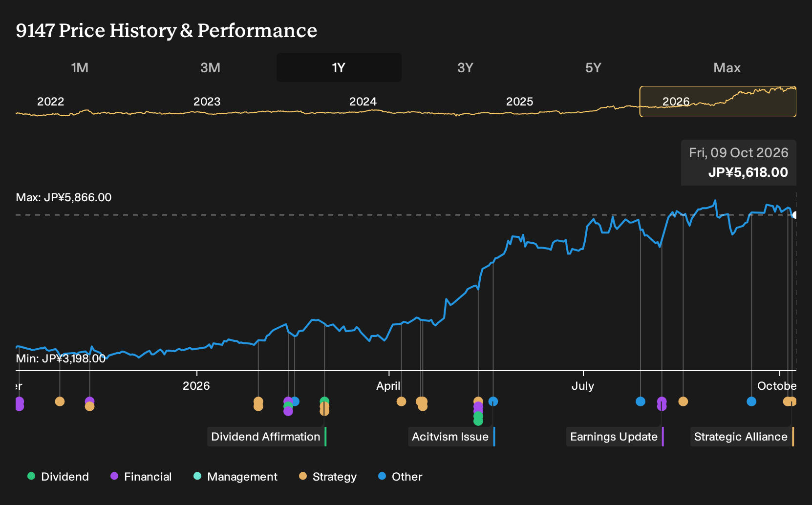Select the bottom green marker in the five-dot stack

[478, 421]
